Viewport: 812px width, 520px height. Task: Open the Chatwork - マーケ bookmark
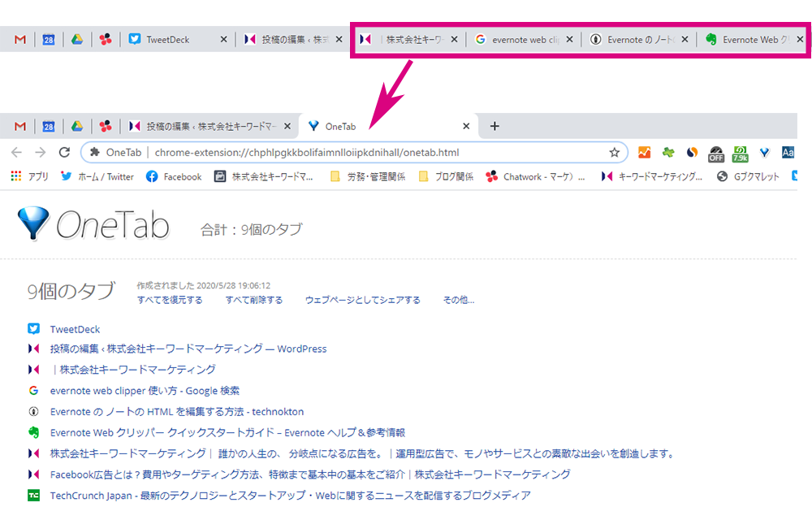click(x=536, y=176)
